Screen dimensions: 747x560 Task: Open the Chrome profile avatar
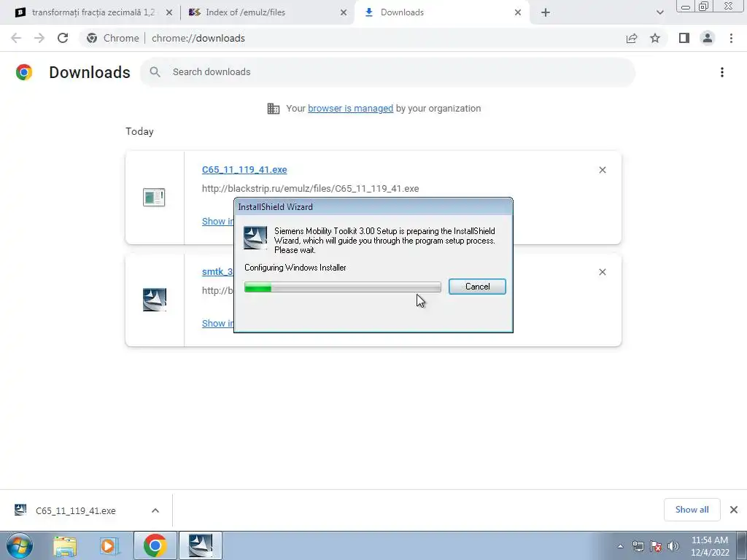(708, 38)
